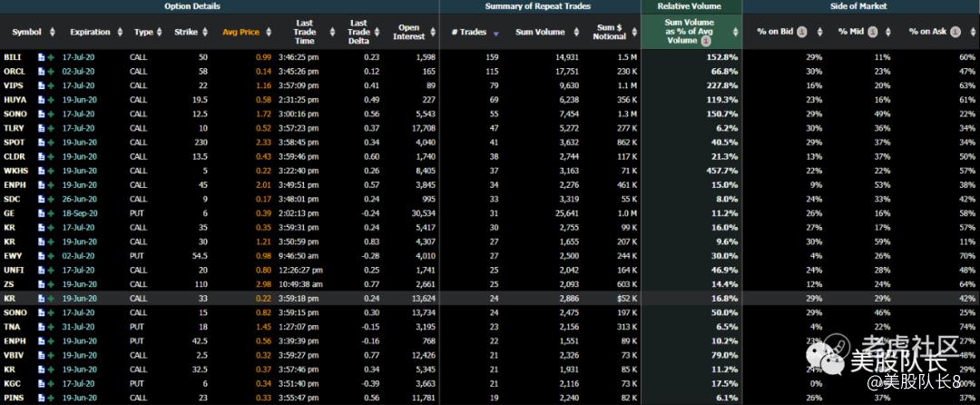980x405 pixels.
Task: Click info icon next to % on Ask
Action: [x=955, y=32]
